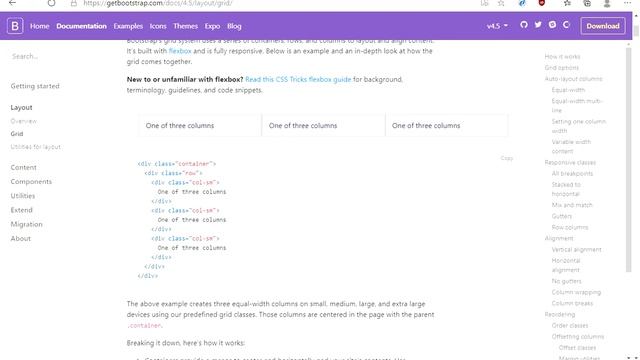
Task: Jump to Responsive classes section
Action: click(x=570, y=162)
